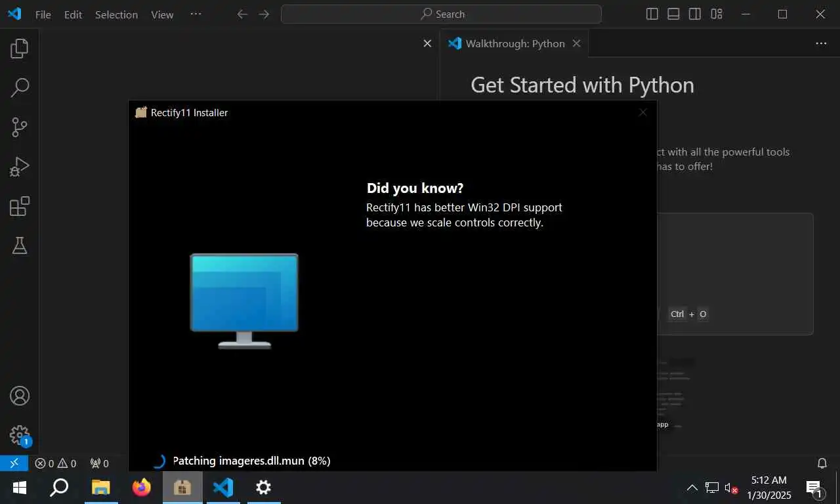Open the Action Center notifications icon
This screenshot has width=840, height=504.
pos(814,488)
